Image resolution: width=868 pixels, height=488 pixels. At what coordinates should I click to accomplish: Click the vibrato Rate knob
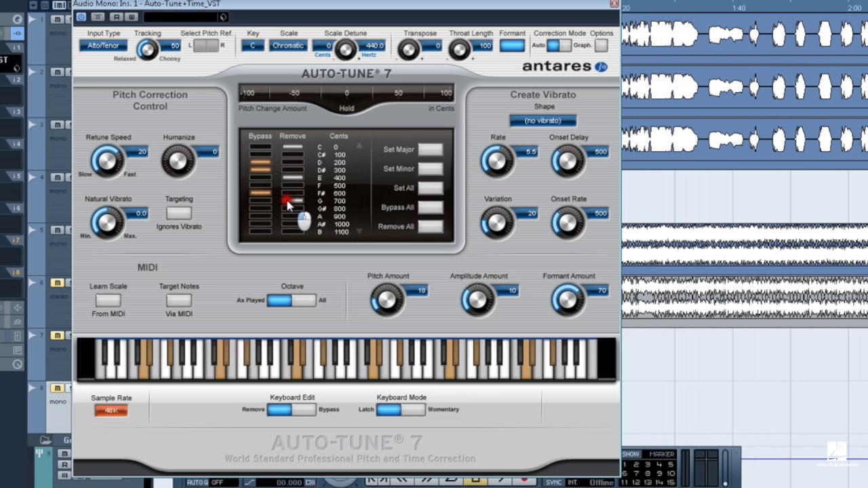coord(496,161)
